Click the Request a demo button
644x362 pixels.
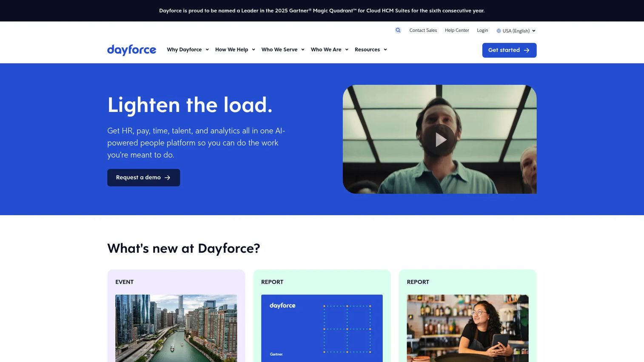[143, 177]
